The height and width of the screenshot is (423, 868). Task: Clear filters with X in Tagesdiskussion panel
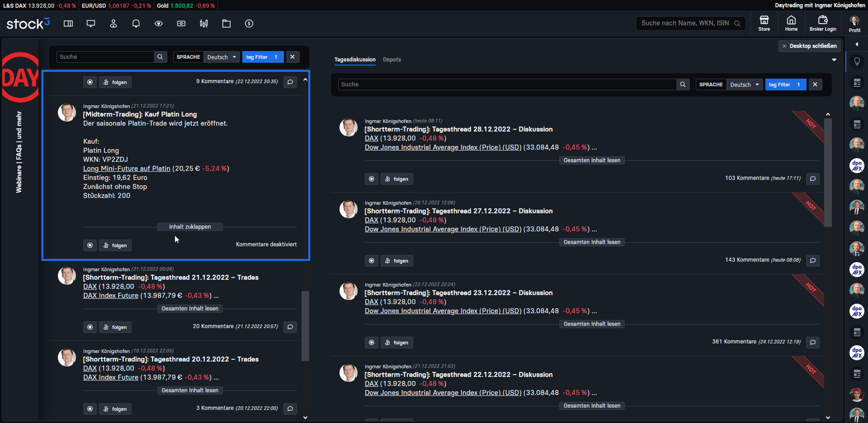[x=815, y=85]
